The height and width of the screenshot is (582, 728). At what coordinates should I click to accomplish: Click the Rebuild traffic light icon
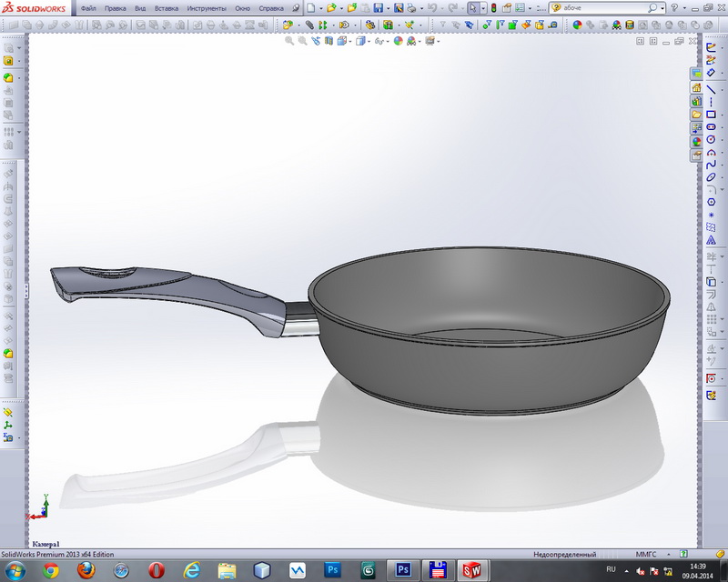click(493, 8)
